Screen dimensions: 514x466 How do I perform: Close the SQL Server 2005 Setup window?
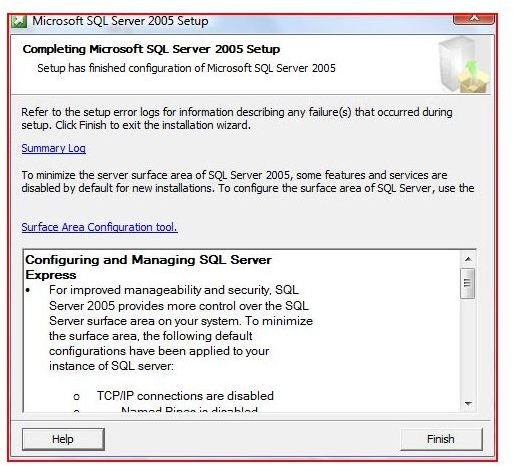pos(474,19)
